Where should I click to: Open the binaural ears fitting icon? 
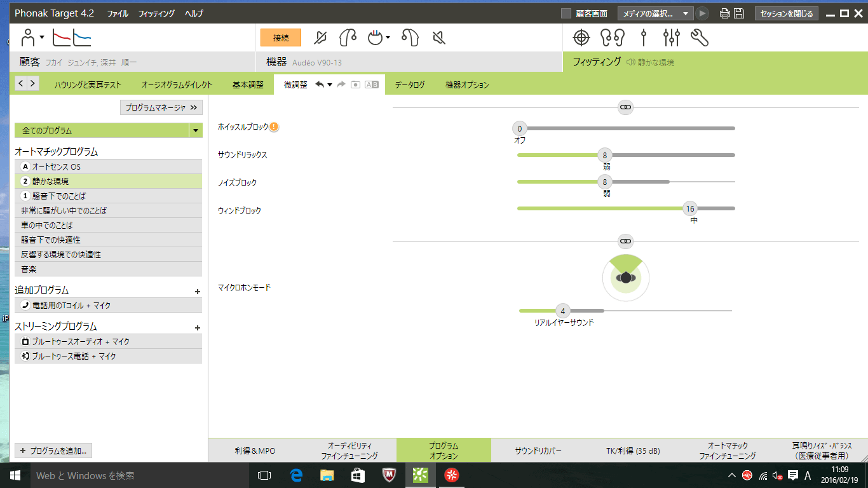(613, 38)
